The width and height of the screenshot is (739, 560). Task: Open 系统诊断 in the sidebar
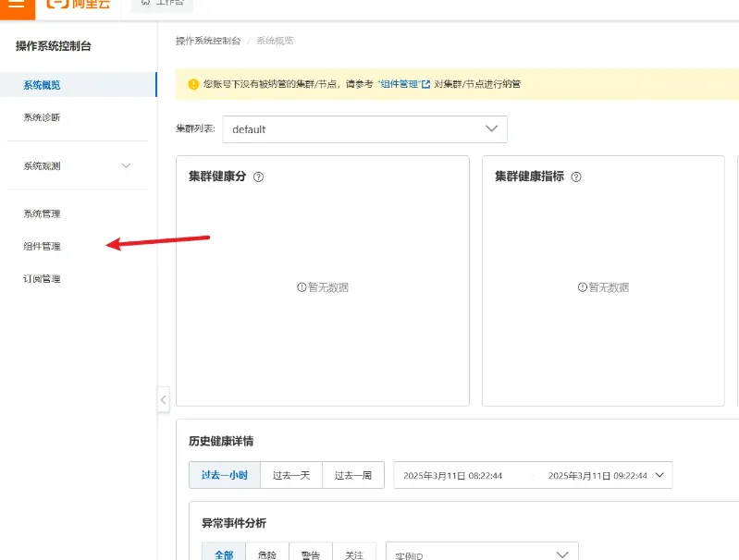[x=42, y=117]
